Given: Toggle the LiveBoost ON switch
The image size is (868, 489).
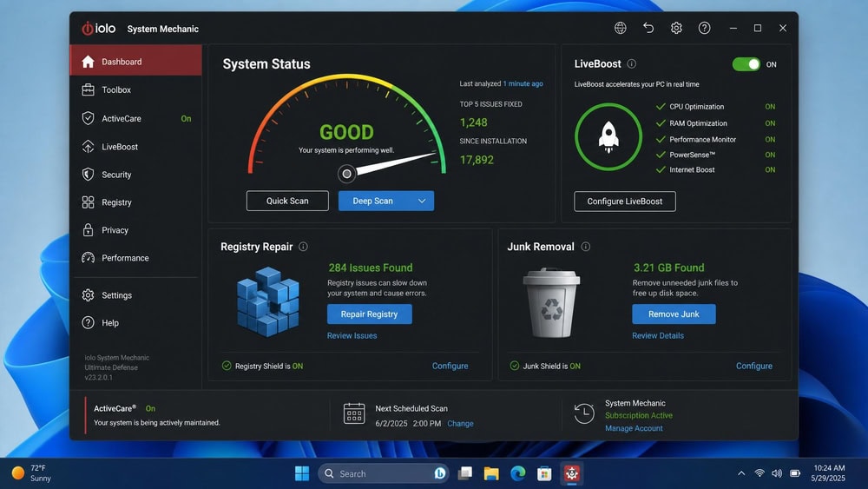Looking at the screenshot, I should click(746, 64).
